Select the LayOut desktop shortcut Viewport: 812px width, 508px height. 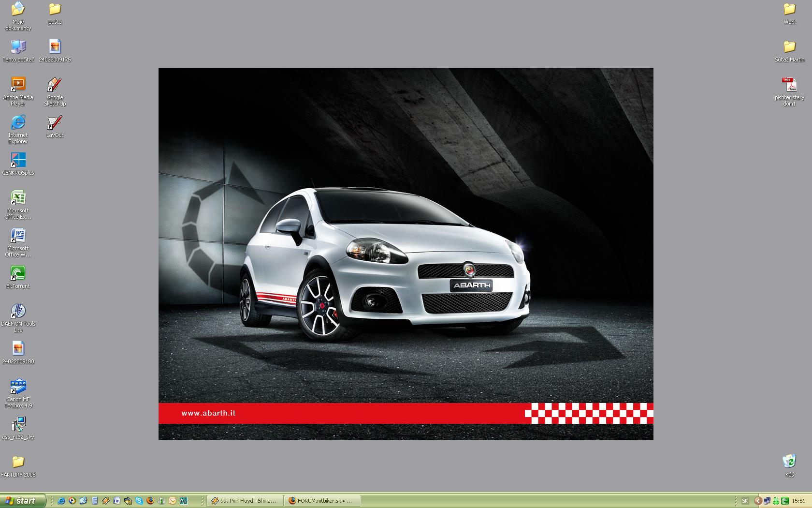tap(55, 123)
